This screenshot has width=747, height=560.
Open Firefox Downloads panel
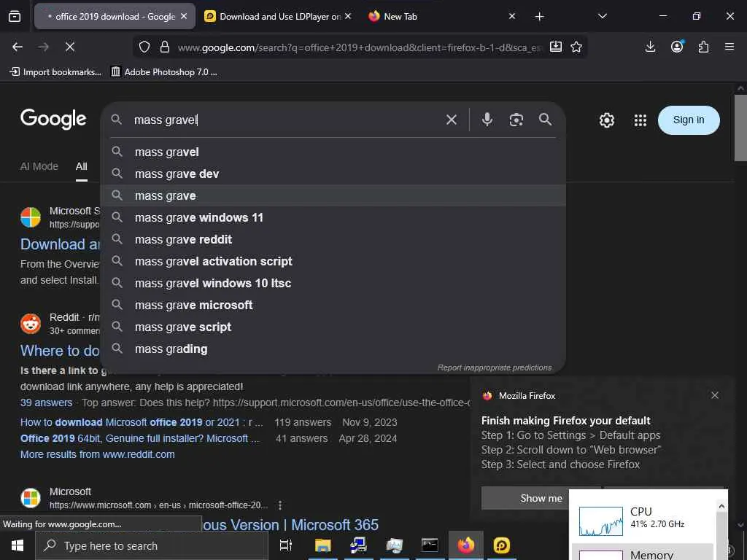coord(650,47)
